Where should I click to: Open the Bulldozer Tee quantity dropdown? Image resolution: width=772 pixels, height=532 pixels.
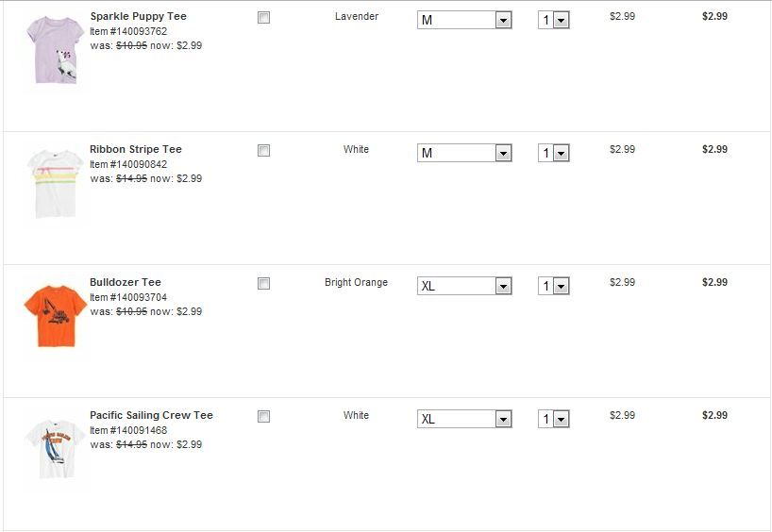(554, 286)
